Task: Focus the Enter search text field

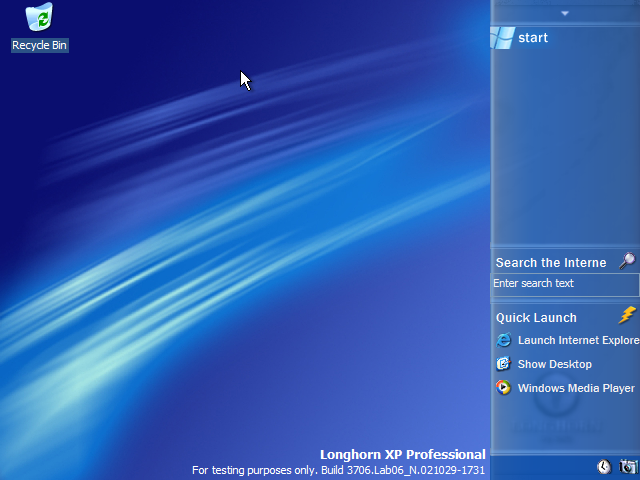Action: pyautogui.click(x=564, y=284)
